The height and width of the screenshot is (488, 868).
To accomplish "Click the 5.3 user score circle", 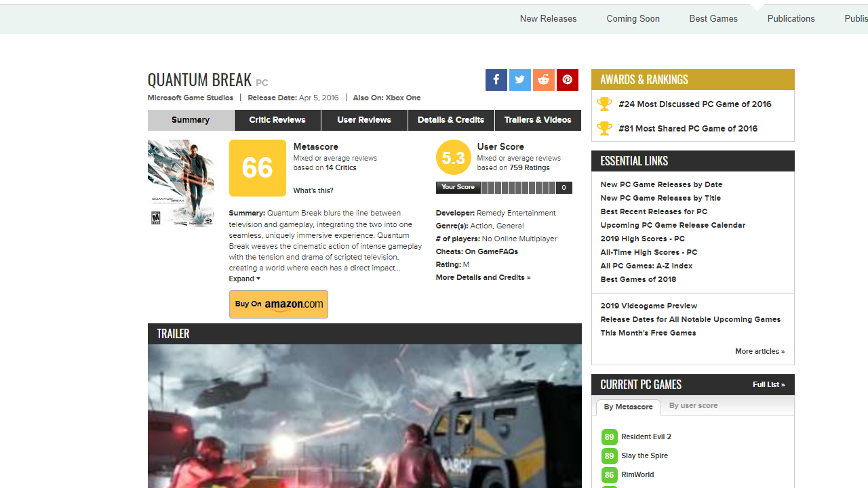I will (453, 158).
